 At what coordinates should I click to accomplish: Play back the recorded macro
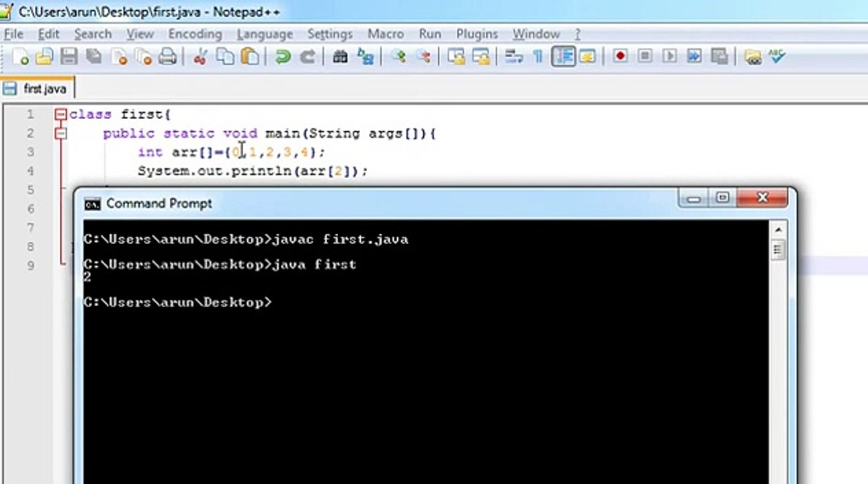[x=669, y=57]
